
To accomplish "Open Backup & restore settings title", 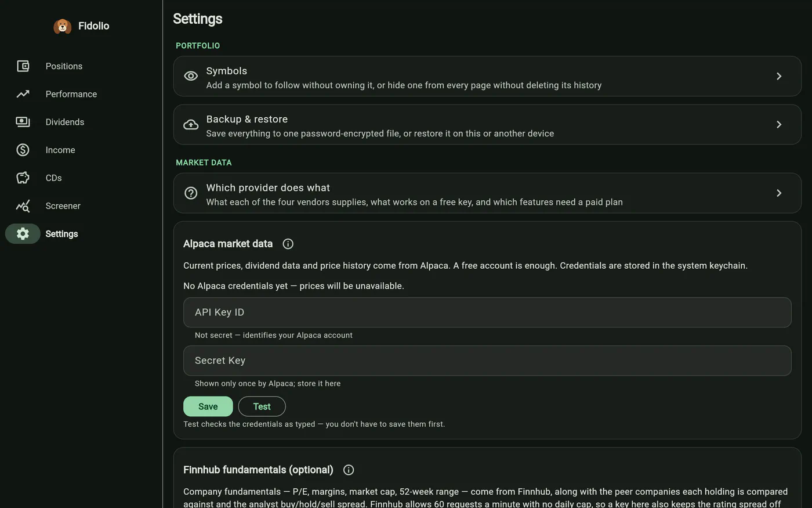I will coord(247,119).
